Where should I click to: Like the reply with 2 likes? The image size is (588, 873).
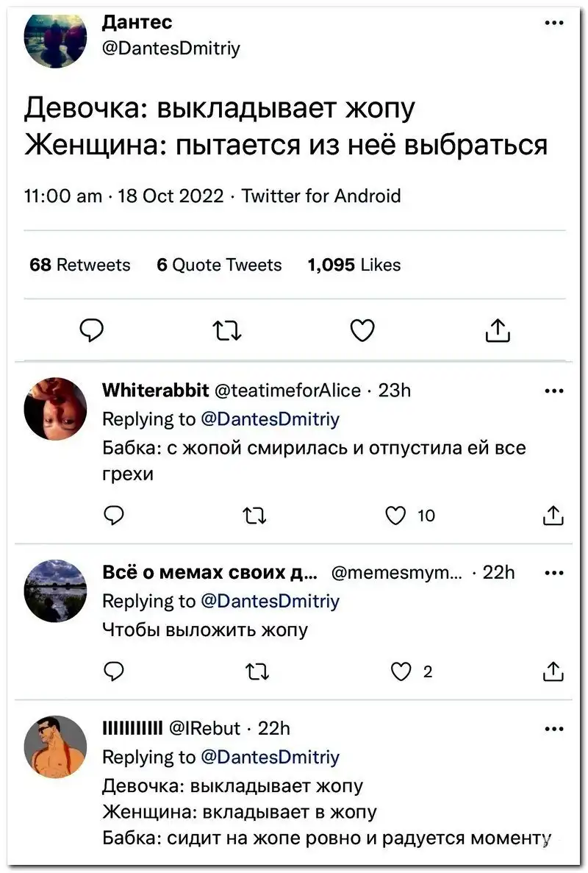click(401, 671)
